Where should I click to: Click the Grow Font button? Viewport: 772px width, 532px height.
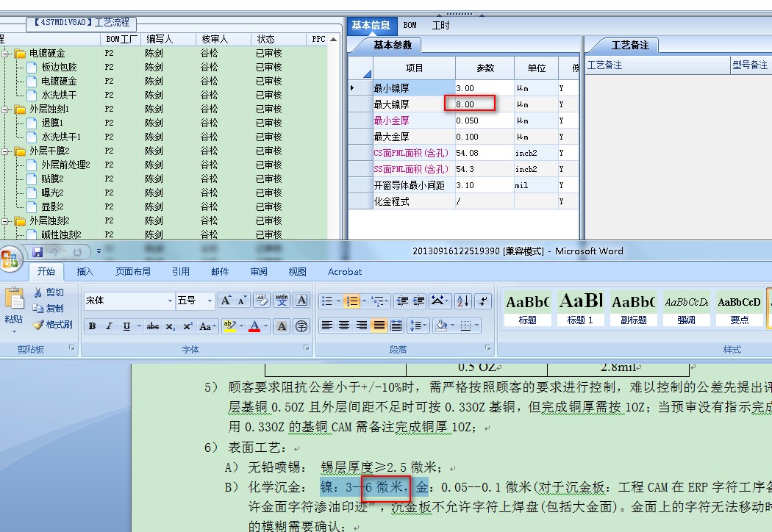coord(226,301)
